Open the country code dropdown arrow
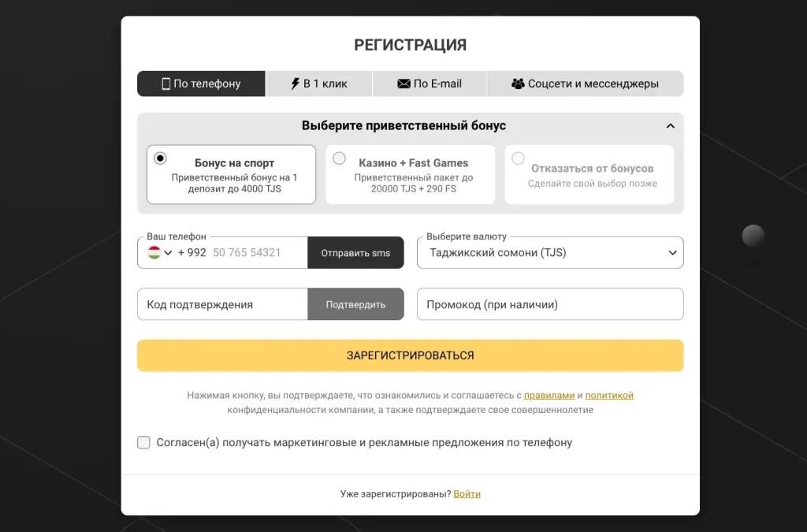Image resolution: width=807 pixels, height=532 pixels. 168,253
